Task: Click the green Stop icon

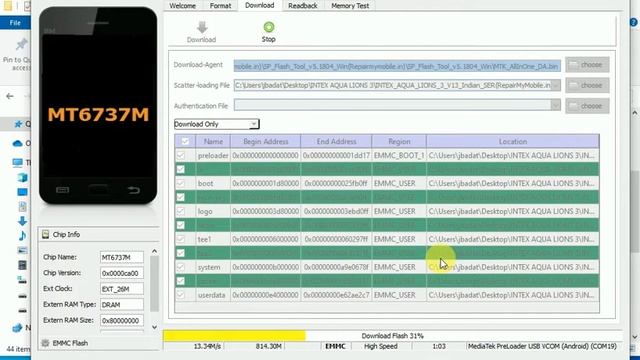Action: (x=269, y=27)
